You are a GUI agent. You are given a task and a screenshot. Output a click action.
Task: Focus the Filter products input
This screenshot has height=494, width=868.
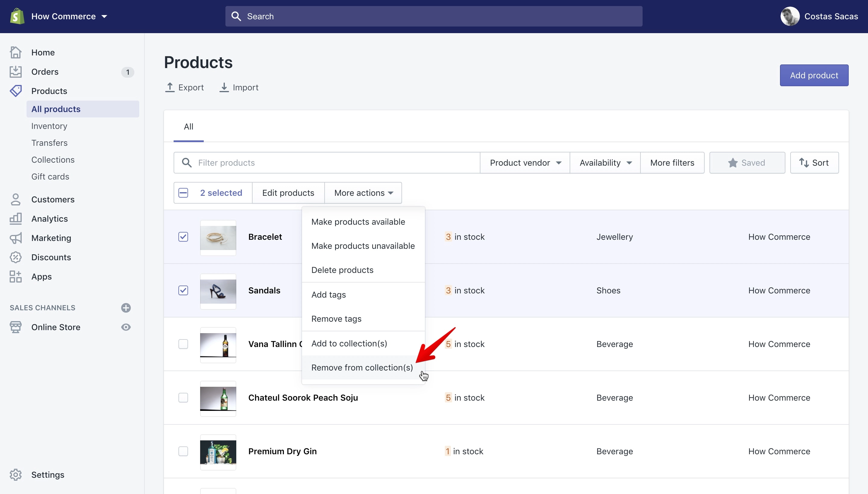pos(327,163)
